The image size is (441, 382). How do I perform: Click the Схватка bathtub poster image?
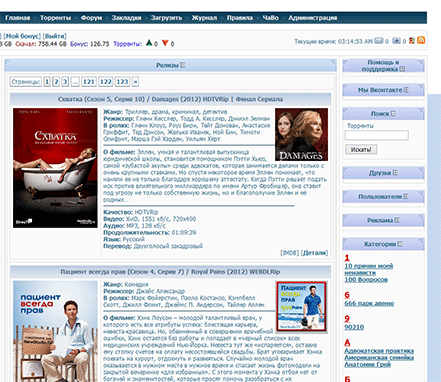[x=55, y=168]
